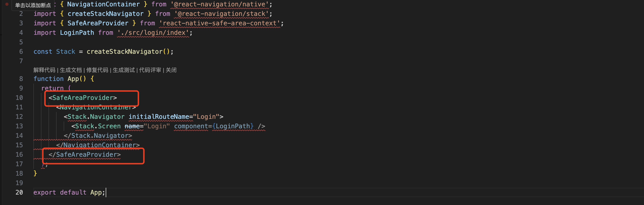Click the closing </Stack.Navigator> tag
The width and height of the screenshot is (644, 205).
point(98,136)
